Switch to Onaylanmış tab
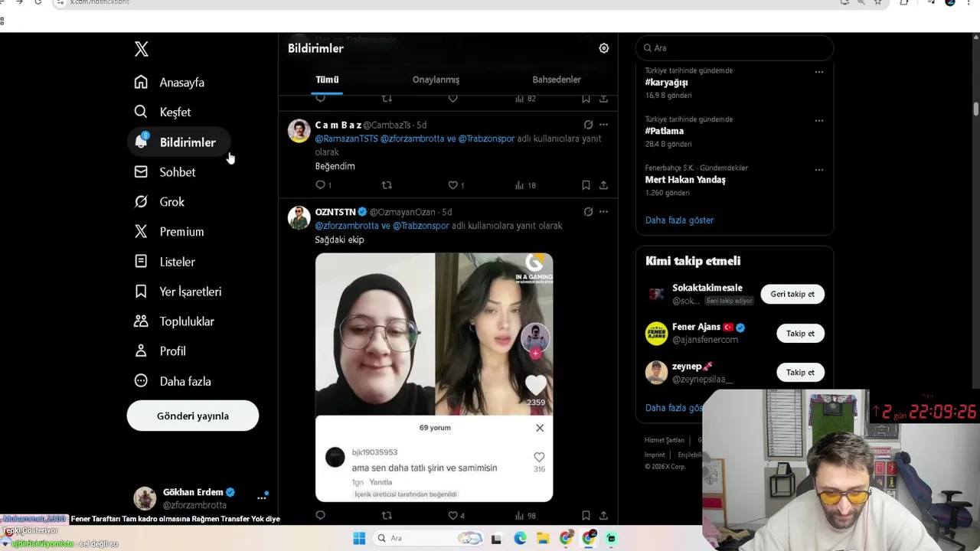 436,80
